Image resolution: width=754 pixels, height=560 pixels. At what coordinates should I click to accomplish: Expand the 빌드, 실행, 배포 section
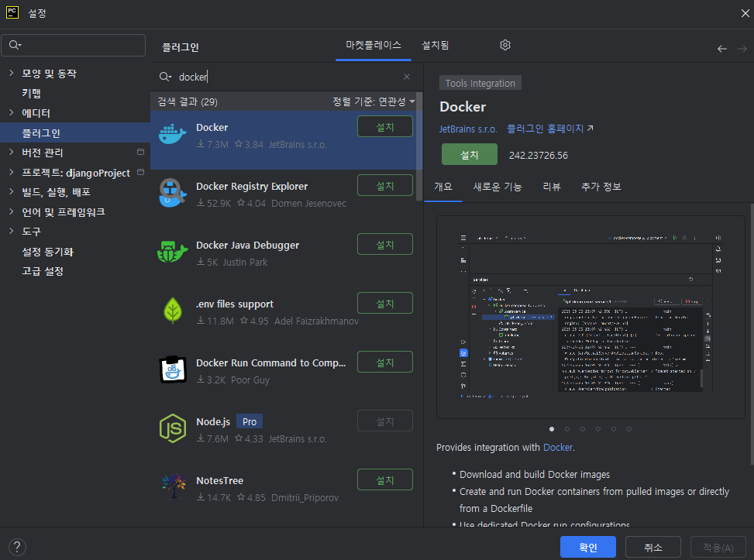(12, 191)
